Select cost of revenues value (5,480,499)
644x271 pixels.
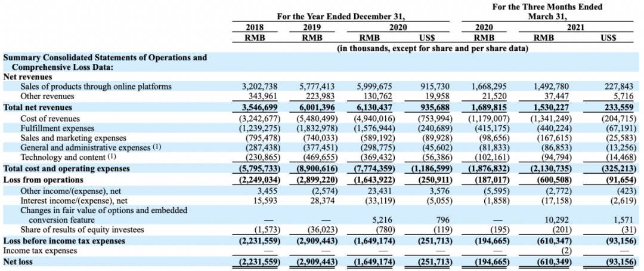(x=316, y=118)
